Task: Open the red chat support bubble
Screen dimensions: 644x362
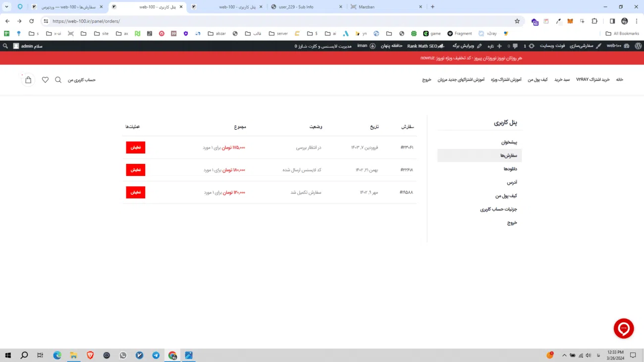Action: pos(623,328)
